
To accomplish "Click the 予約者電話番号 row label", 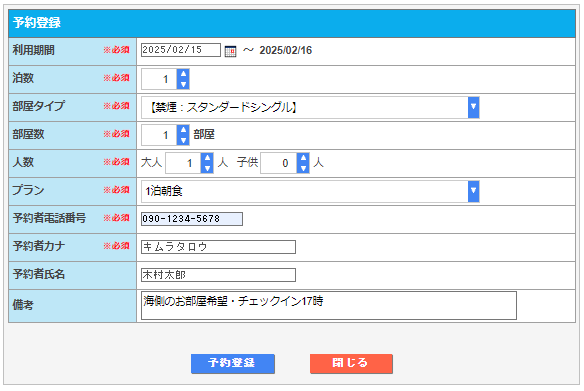I will click(49, 218).
